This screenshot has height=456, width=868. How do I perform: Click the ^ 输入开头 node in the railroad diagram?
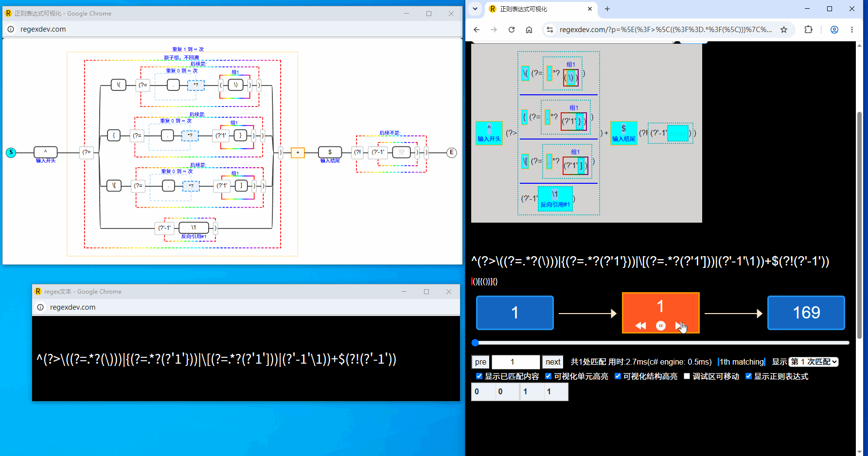(46, 152)
